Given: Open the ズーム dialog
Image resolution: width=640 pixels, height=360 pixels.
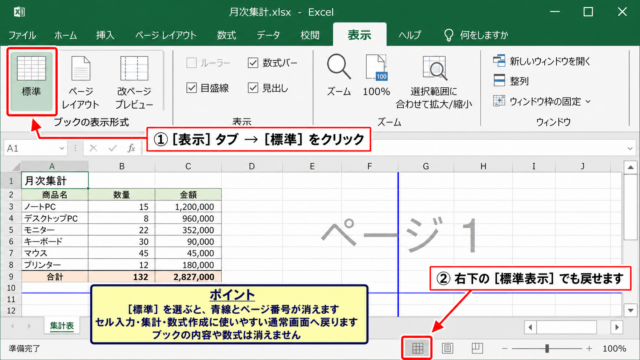Looking at the screenshot, I should (339, 76).
